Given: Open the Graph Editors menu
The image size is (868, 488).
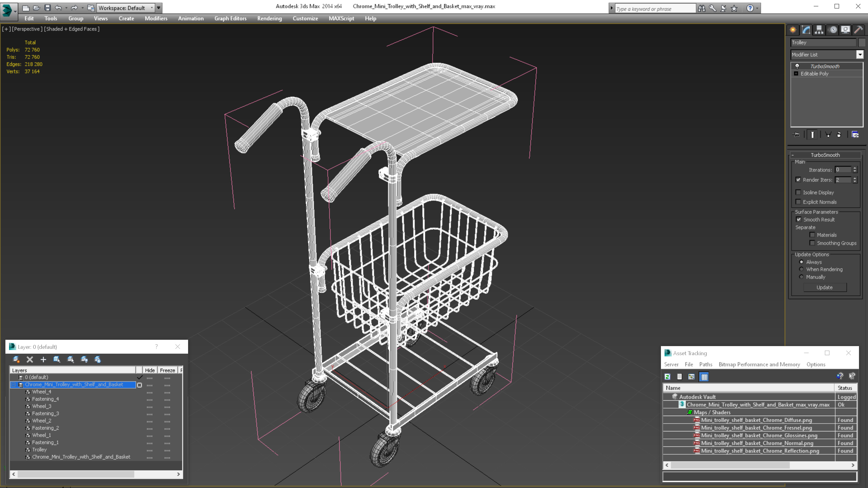Looking at the screenshot, I should (x=230, y=18).
